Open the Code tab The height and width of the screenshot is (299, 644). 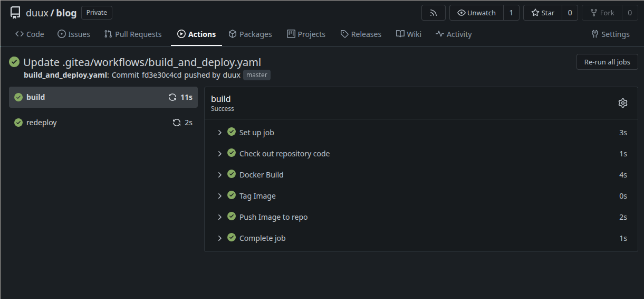[30, 34]
